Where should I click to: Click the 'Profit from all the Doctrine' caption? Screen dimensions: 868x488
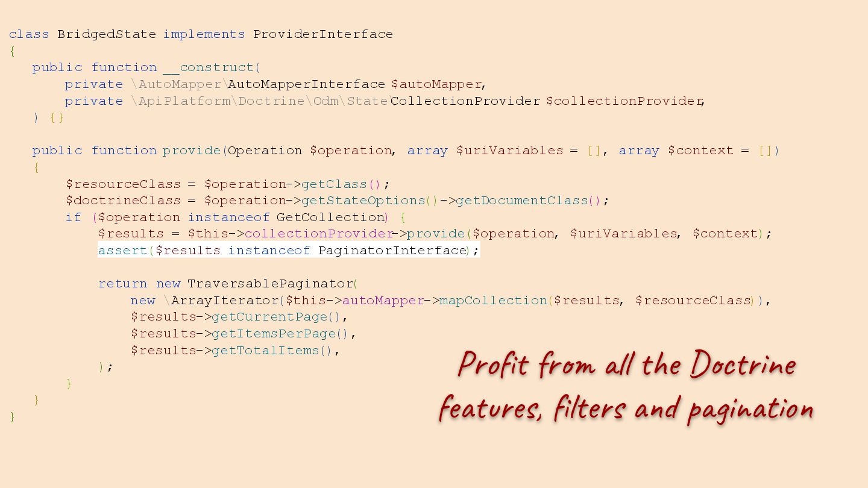point(627,365)
